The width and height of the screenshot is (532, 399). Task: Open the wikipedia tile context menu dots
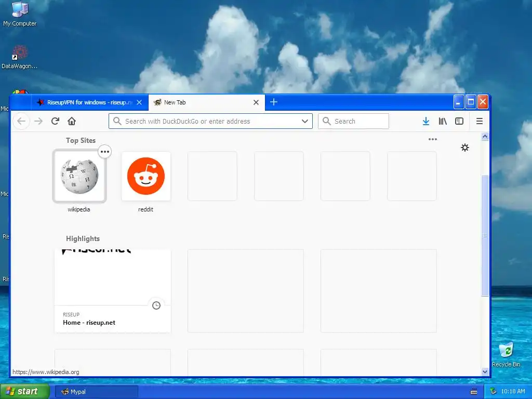(x=105, y=152)
